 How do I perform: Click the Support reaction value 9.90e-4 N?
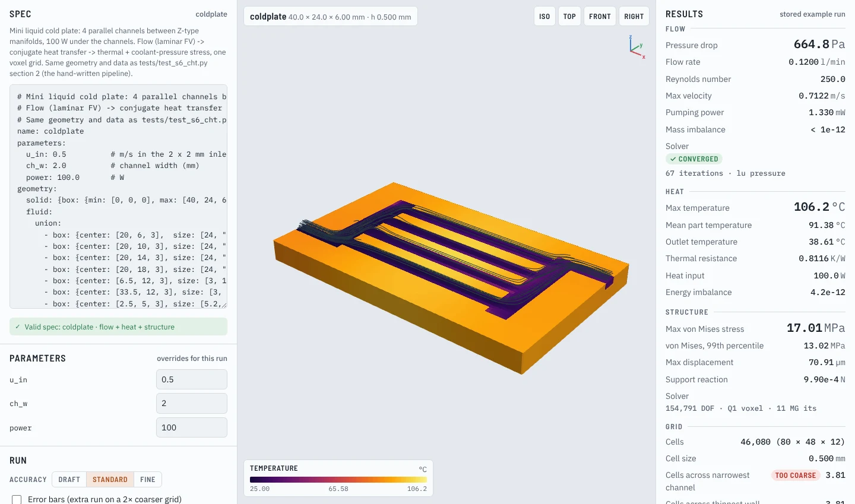coord(824,380)
